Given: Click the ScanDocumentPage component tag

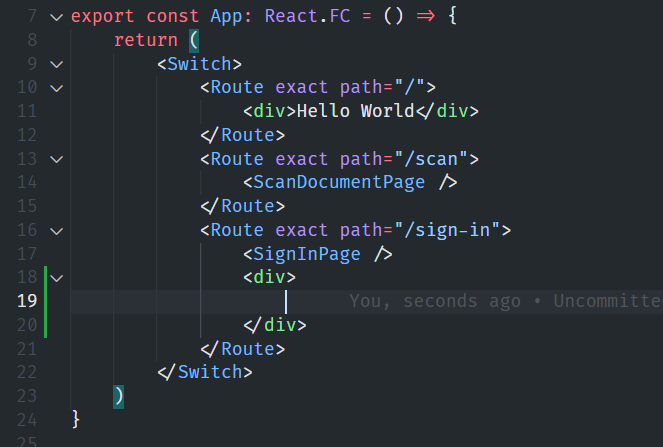Looking at the screenshot, I should [x=350, y=183].
